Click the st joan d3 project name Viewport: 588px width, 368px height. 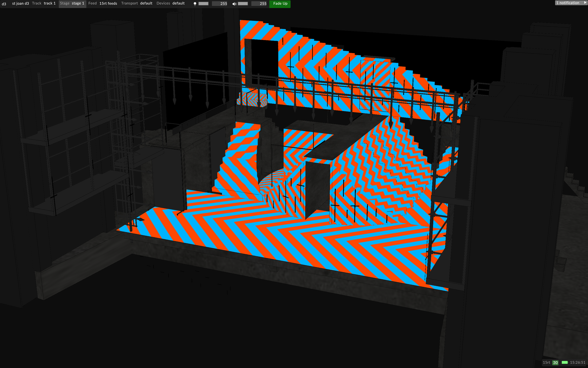[20, 3]
